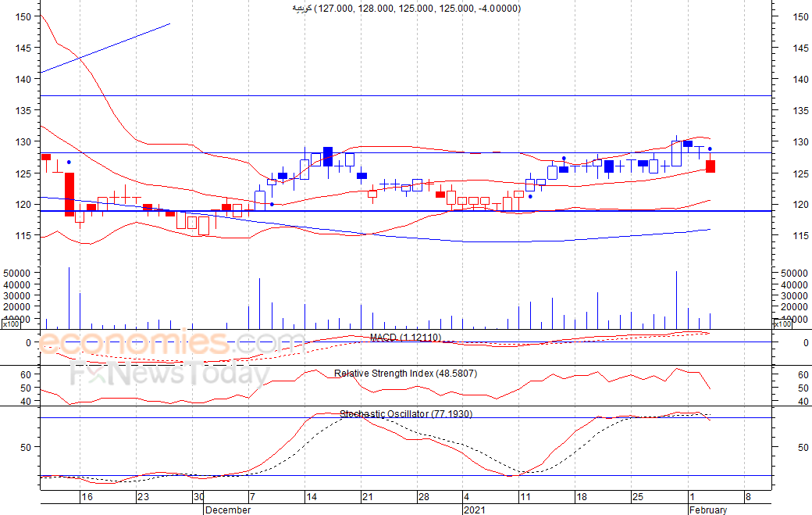Click the December month label on the date axis

click(228, 510)
